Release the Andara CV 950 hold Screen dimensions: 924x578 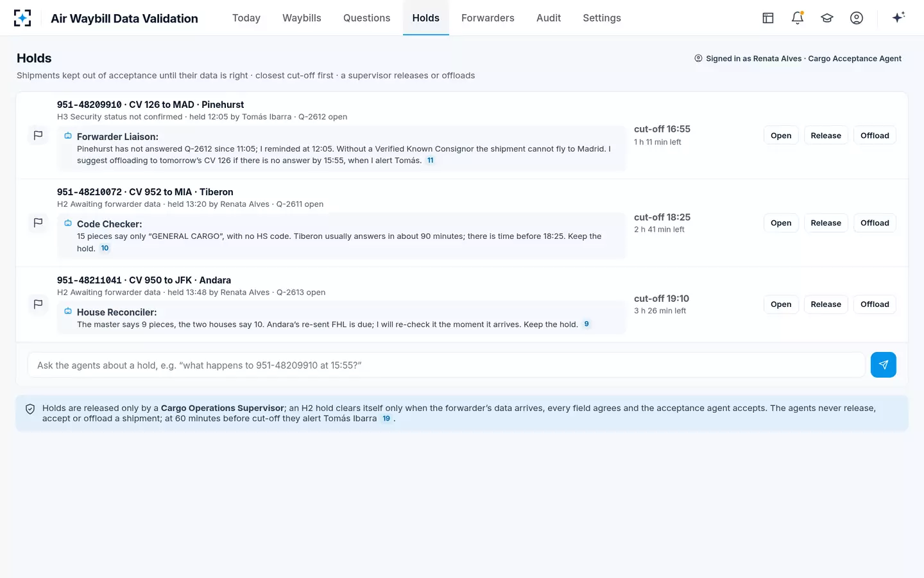(826, 304)
